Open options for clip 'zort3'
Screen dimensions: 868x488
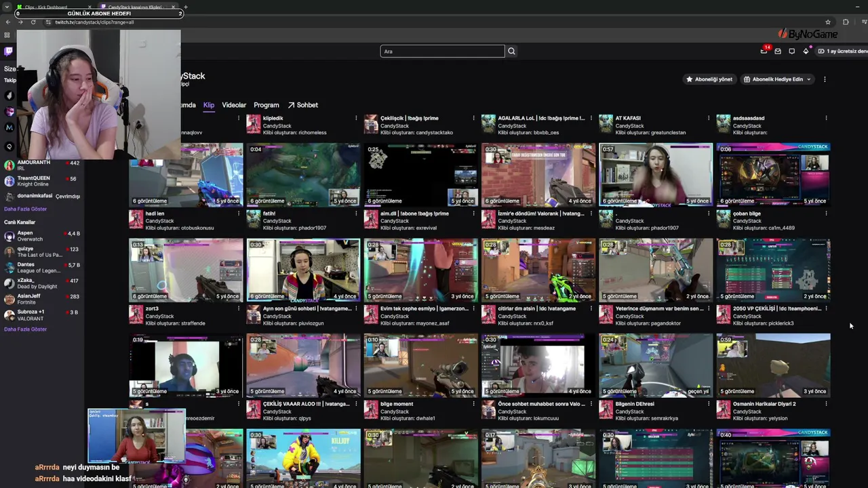239,308
